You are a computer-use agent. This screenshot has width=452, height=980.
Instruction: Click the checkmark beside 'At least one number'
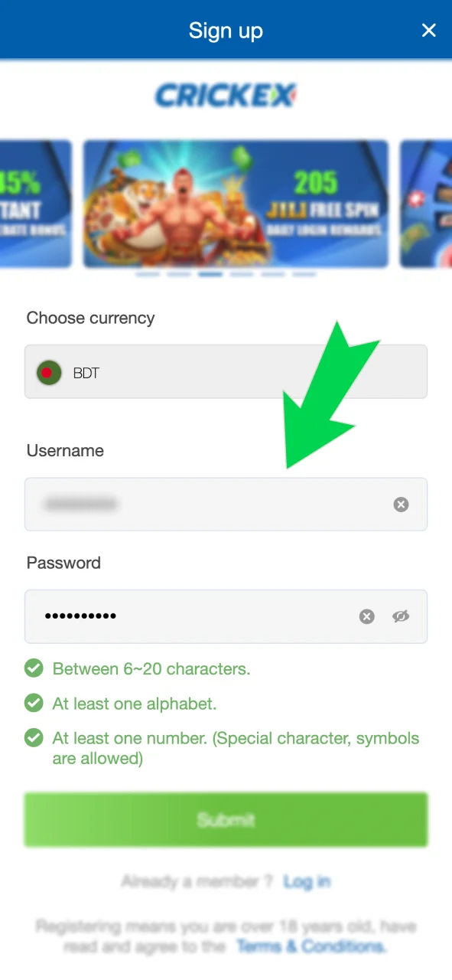[x=34, y=738]
